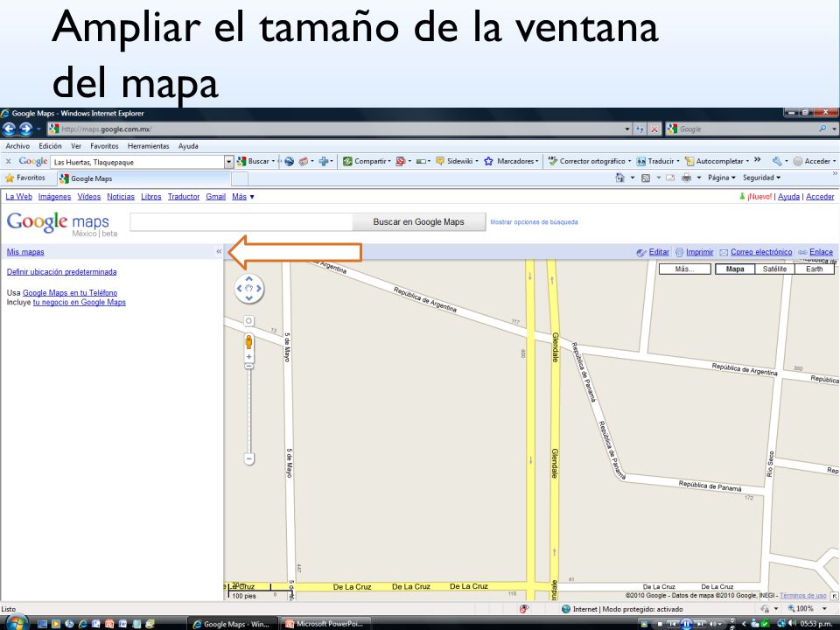Open the Ver menu
This screenshot has width=840, height=630.
pos(76,146)
